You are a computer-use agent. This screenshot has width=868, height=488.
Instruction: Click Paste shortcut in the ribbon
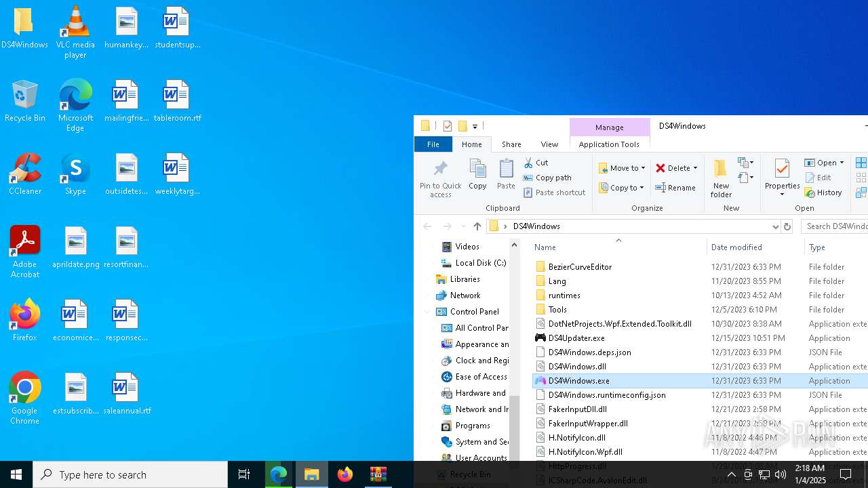[x=554, y=192]
